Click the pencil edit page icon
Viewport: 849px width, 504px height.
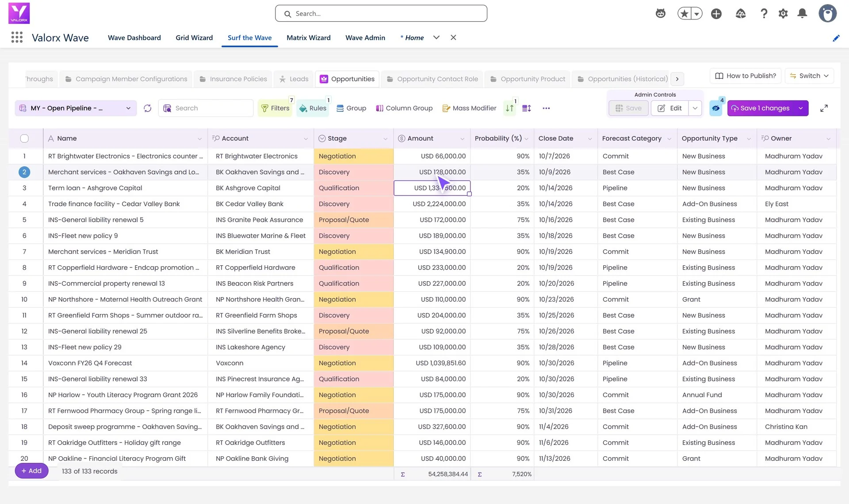point(836,38)
